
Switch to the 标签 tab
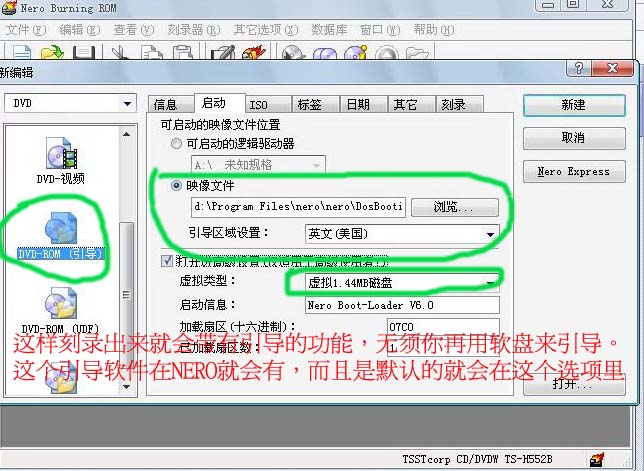pyautogui.click(x=316, y=104)
